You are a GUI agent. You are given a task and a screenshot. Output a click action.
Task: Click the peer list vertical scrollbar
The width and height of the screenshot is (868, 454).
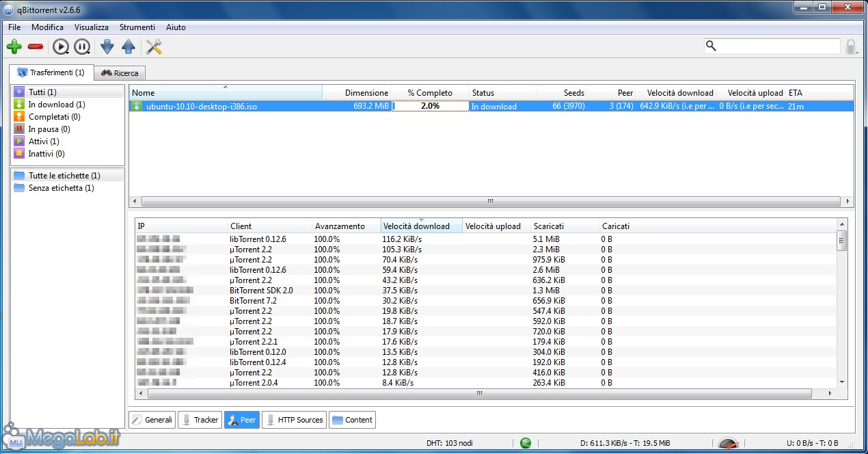pos(842,241)
